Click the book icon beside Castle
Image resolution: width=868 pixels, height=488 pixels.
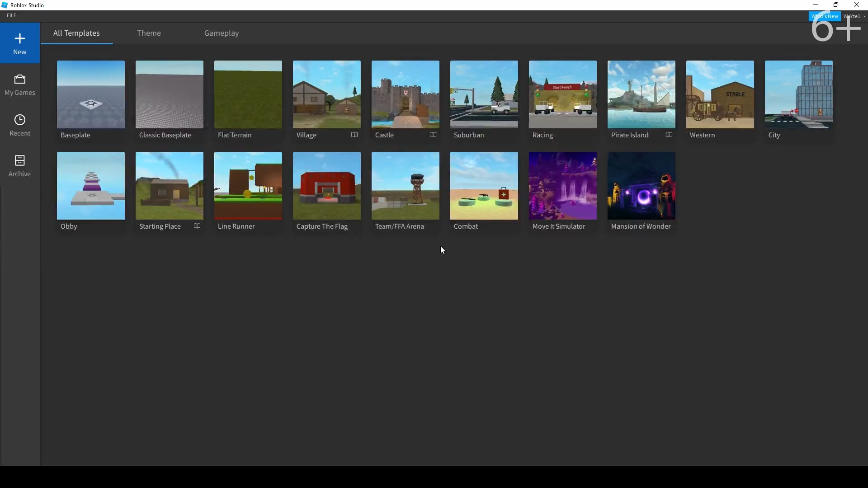(x=433, y=135)
